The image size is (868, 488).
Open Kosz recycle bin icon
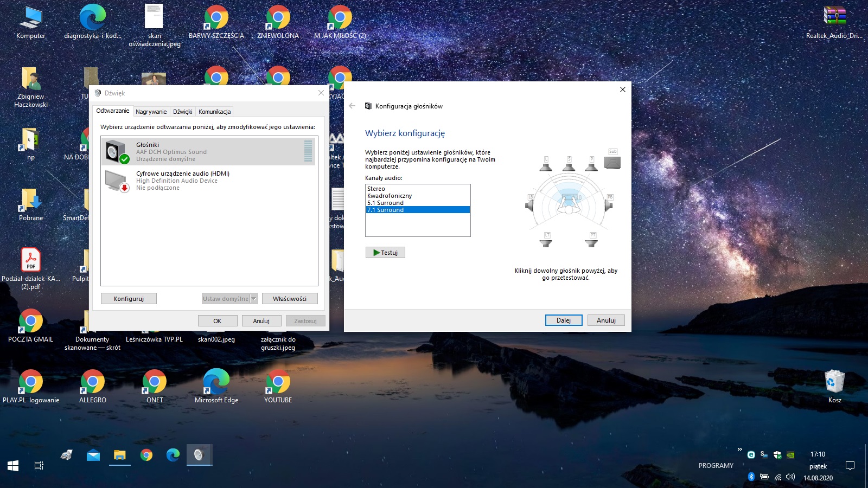(x=834, y=386)
